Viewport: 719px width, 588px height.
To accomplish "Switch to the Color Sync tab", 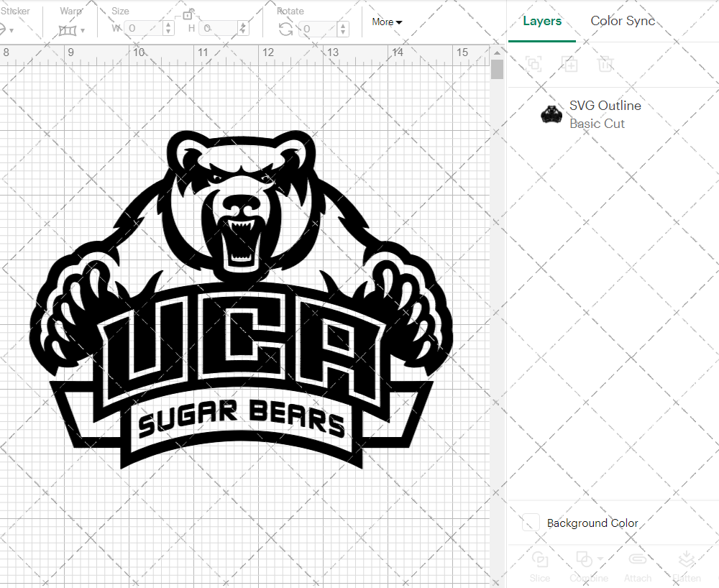I will pyautogui.click(x=623, y=21).
